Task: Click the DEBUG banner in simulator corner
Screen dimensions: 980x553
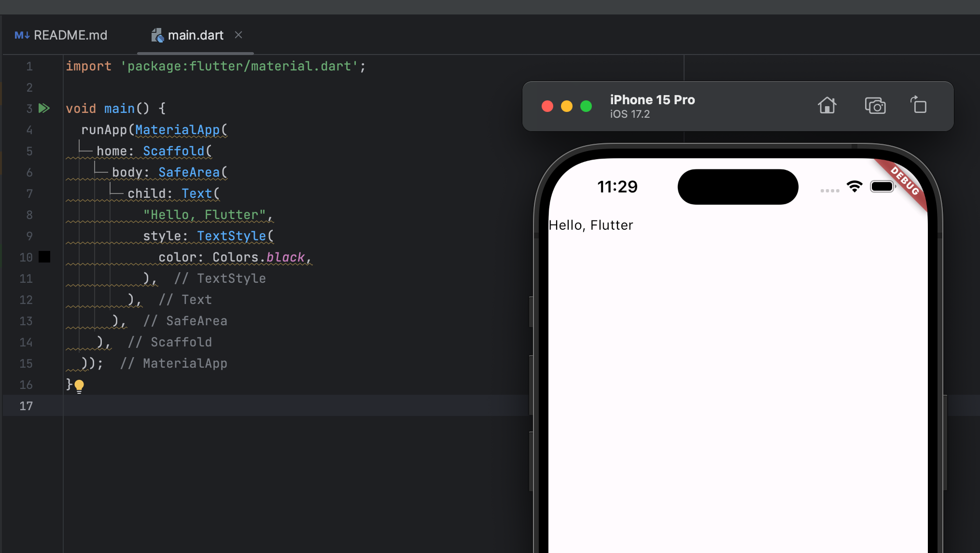Action: (x=905, y=182)
